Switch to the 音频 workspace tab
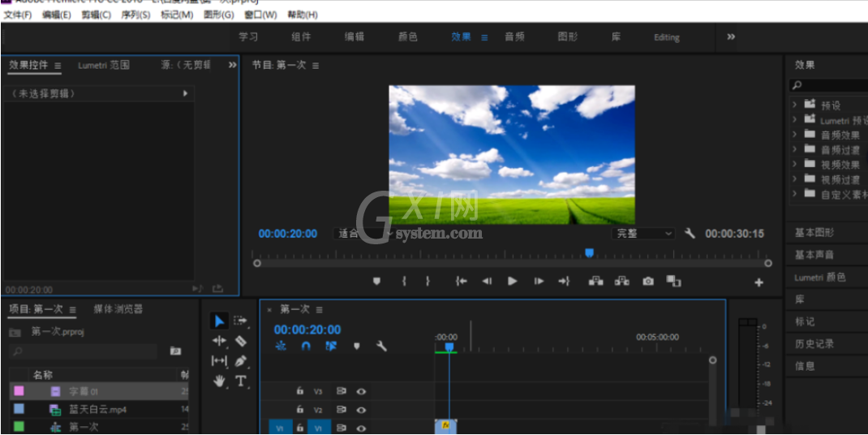The height and width of the screenshot is (435, 868). tap(514, 37)
